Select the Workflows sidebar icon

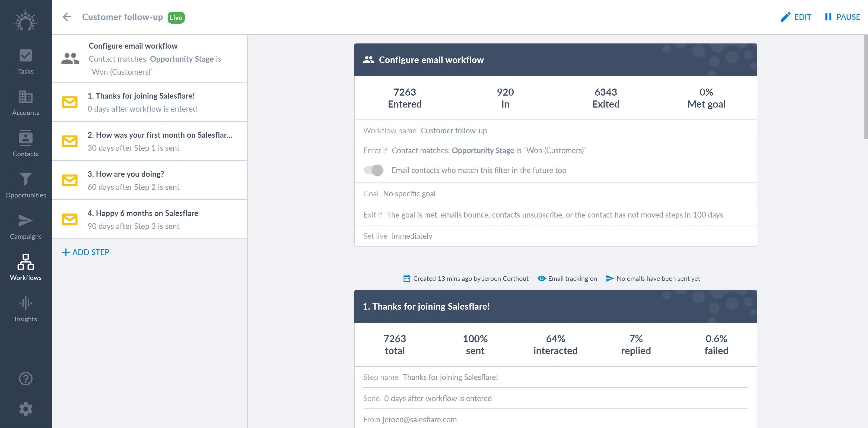point(25,268)
